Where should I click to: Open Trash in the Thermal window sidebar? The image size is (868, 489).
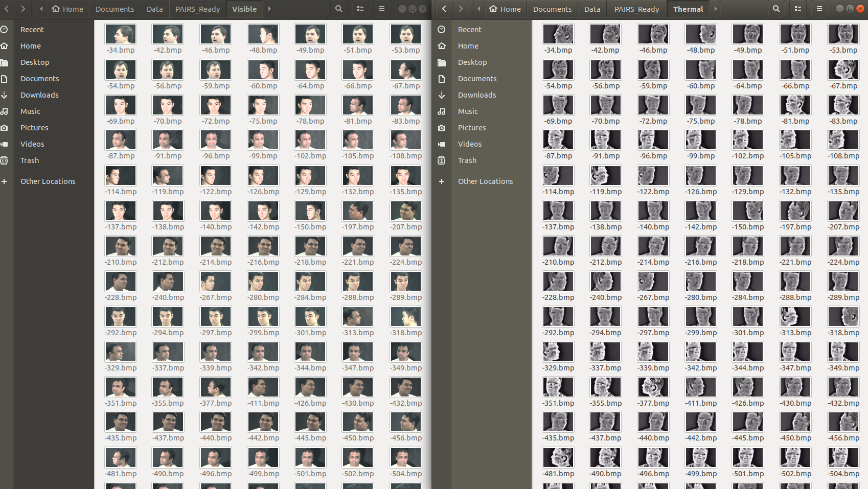point(467,160)
